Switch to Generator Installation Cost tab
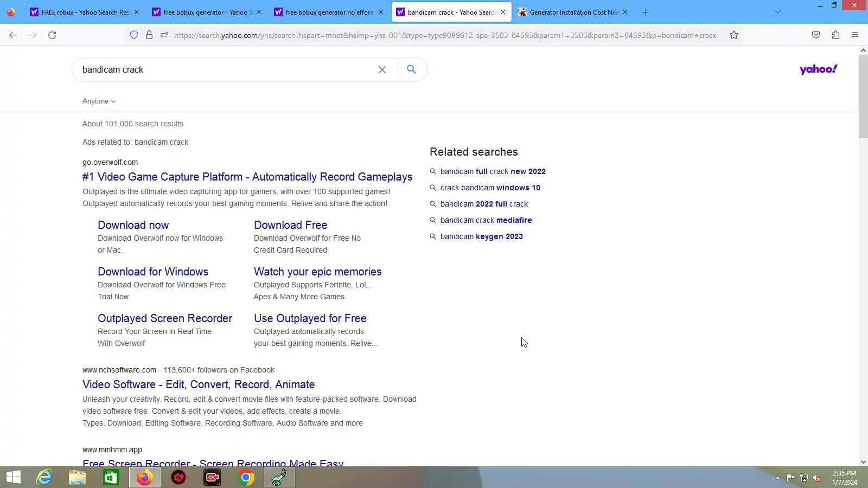Screen dimensions: 868x488 tap(572, 12)
